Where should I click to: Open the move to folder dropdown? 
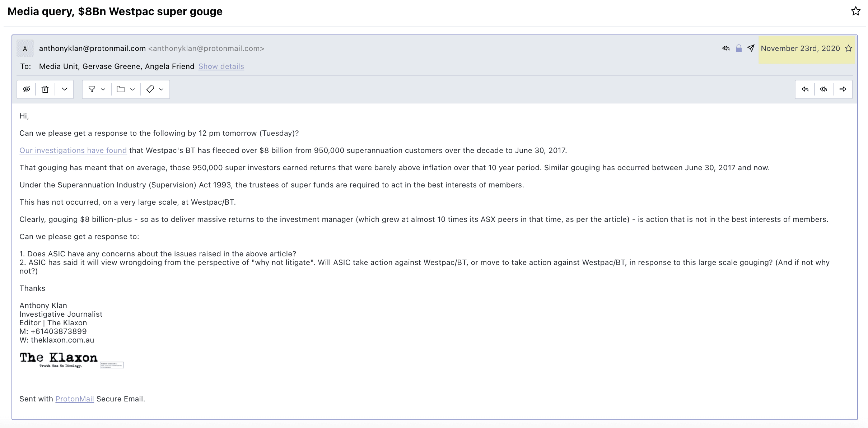tap(126, 89)
